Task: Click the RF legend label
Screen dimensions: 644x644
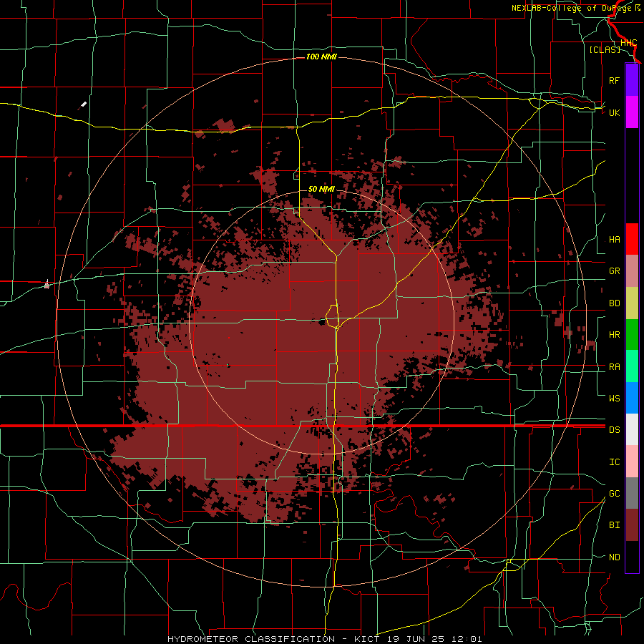Action: pyautogui.click(x=614, y=80)
